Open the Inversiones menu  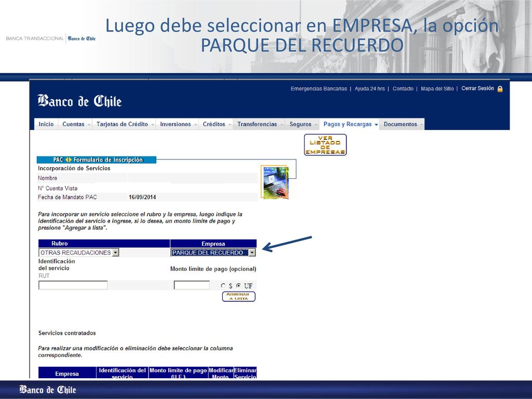click(178, 124)
